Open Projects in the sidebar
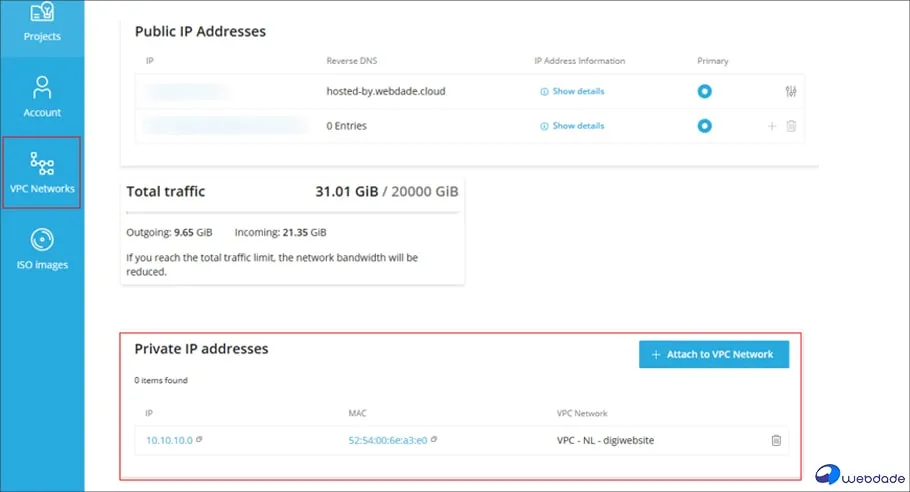Screen dimensions: 910x492 [x=42, y=22]
